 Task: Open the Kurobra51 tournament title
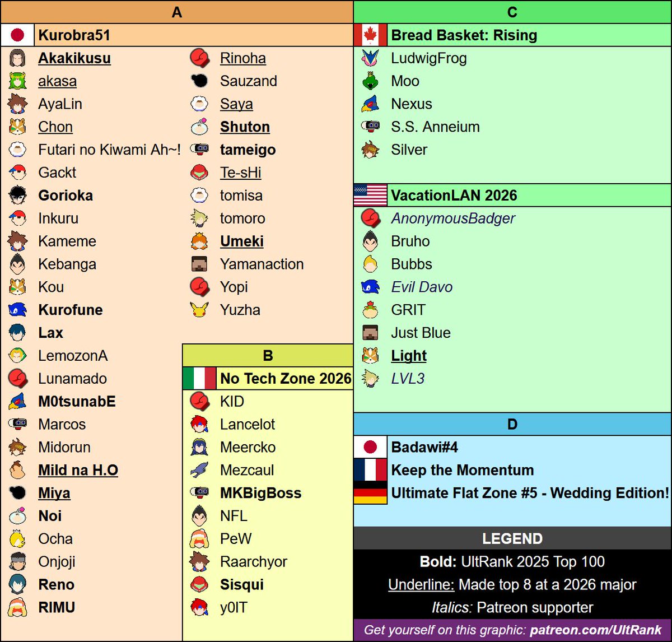point(74,35)
